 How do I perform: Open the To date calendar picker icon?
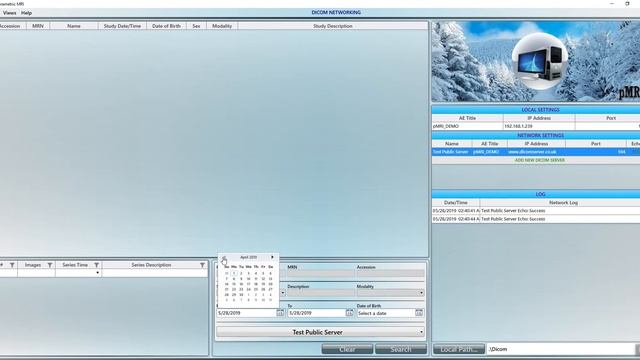[349, 313]
